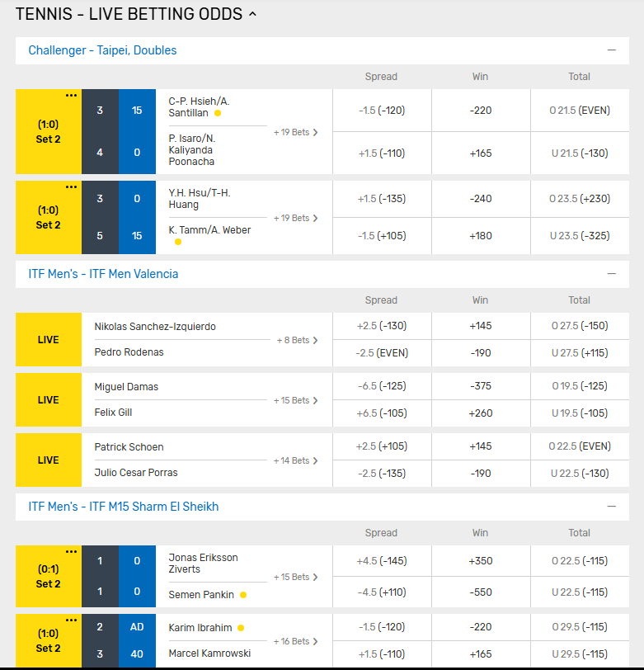644x670 pixels.
Task: Open three-dots menu on Hsu/Huang match
Action: tap(72, 186)
